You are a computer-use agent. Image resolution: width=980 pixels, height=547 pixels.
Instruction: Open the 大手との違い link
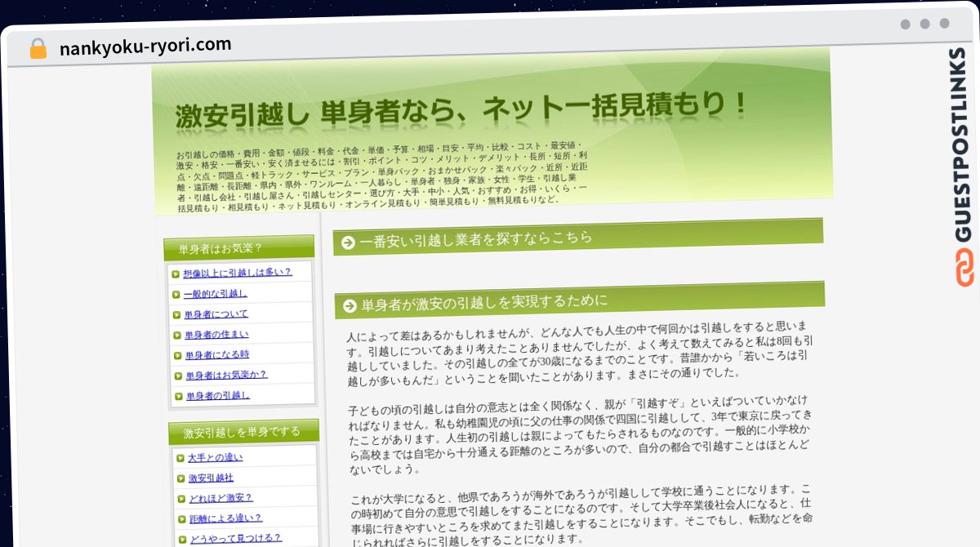tap(215, 457)
